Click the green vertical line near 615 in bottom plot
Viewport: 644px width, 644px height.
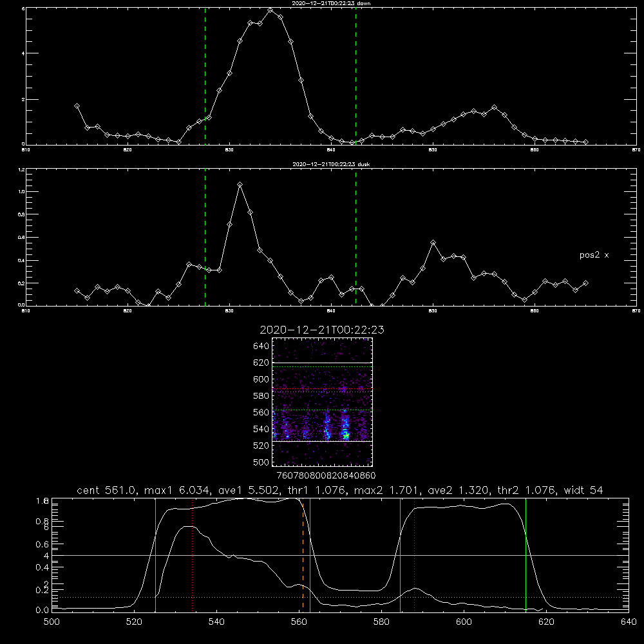526,555
